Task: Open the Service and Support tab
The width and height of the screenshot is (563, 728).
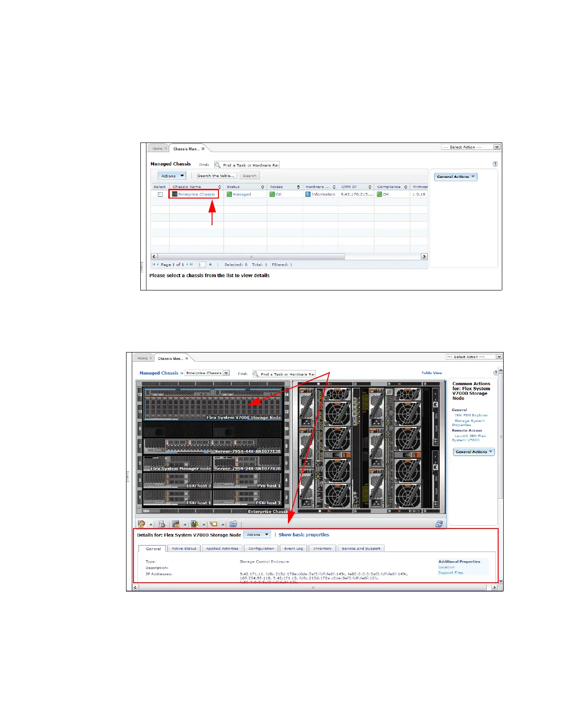Action: (361, 548)
